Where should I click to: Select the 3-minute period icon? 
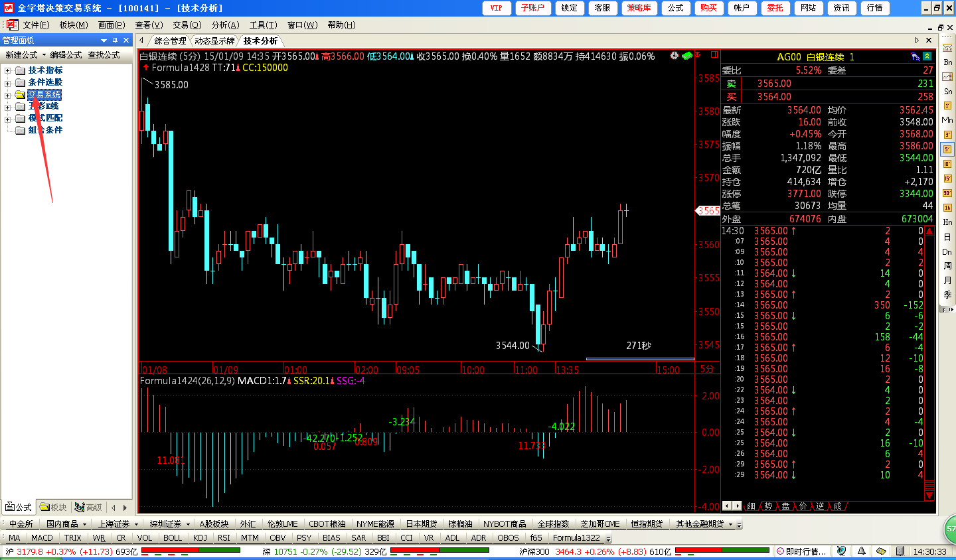947,135
